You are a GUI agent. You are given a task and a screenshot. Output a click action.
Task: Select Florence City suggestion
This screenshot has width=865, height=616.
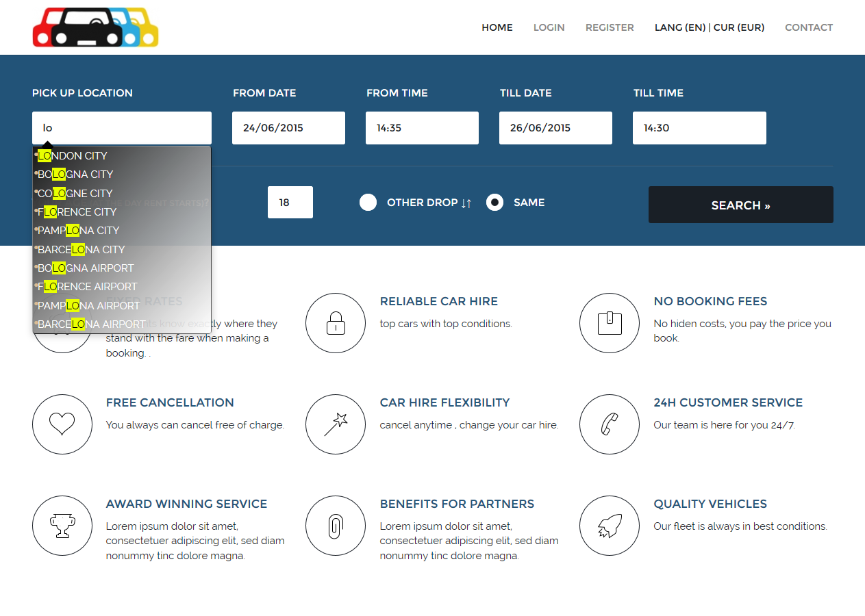click(x=122, y=212)
